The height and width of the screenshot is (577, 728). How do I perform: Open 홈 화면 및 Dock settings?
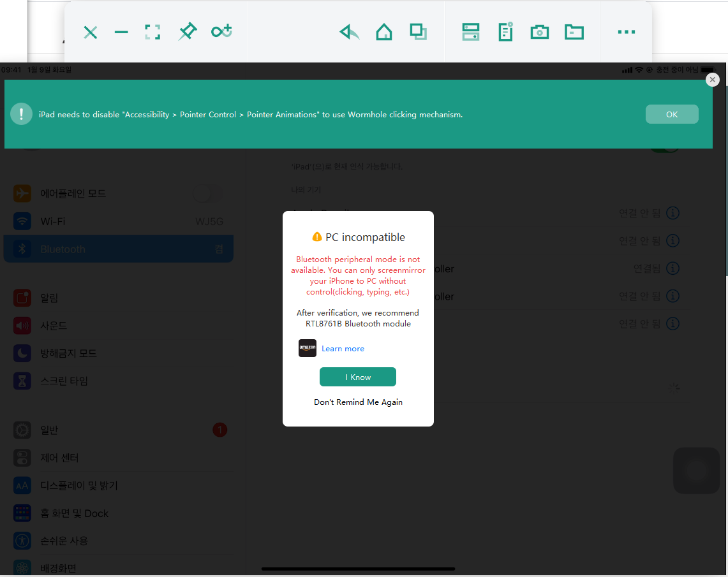pos(119,513)
